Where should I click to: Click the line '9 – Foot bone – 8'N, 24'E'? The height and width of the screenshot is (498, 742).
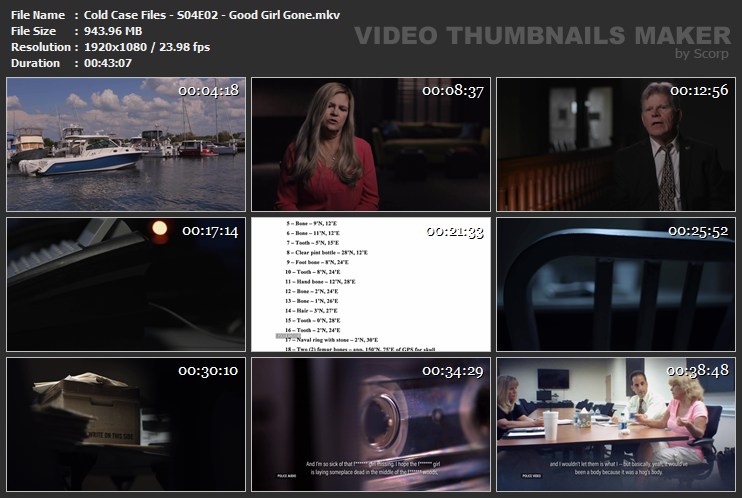click(317, 262)
